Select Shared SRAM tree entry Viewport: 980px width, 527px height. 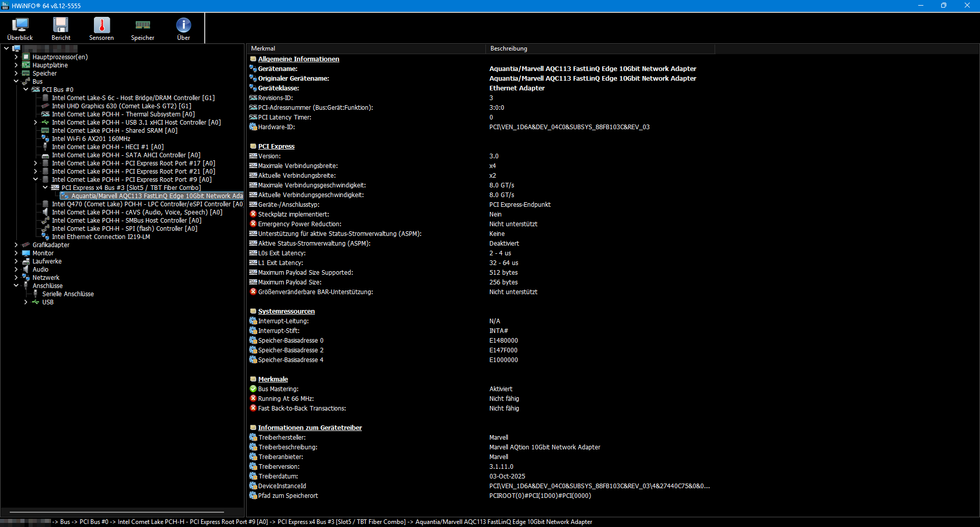(x=114, y=131)
